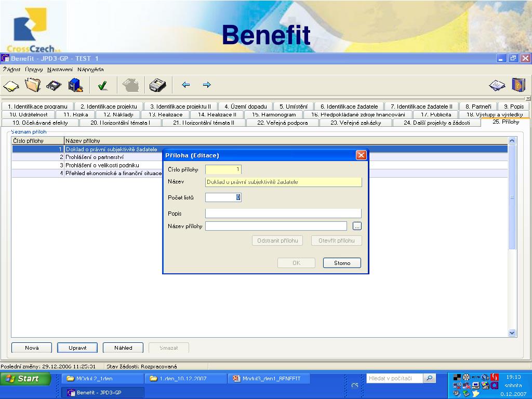
Task: Click the Upravit button below the list
Action: click(77, 348)
